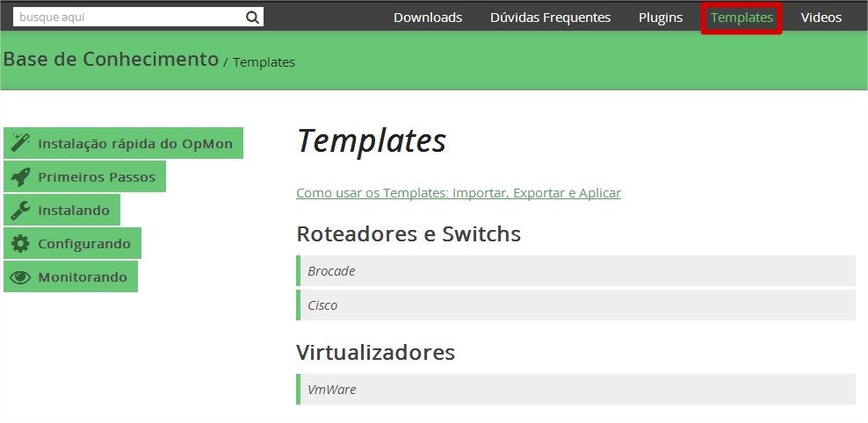868x423 pixels.
Task: Open the Videos navigation item
Action: click(821, 18)
